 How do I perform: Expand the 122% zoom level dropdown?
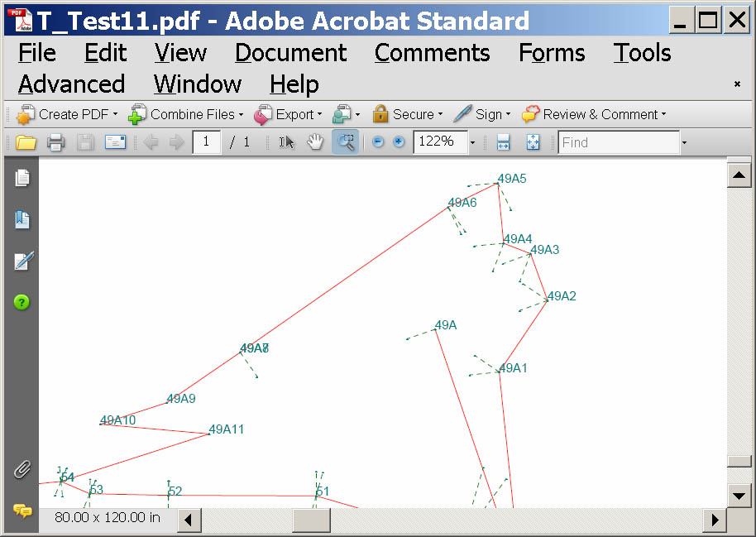(x=473, y=143)
